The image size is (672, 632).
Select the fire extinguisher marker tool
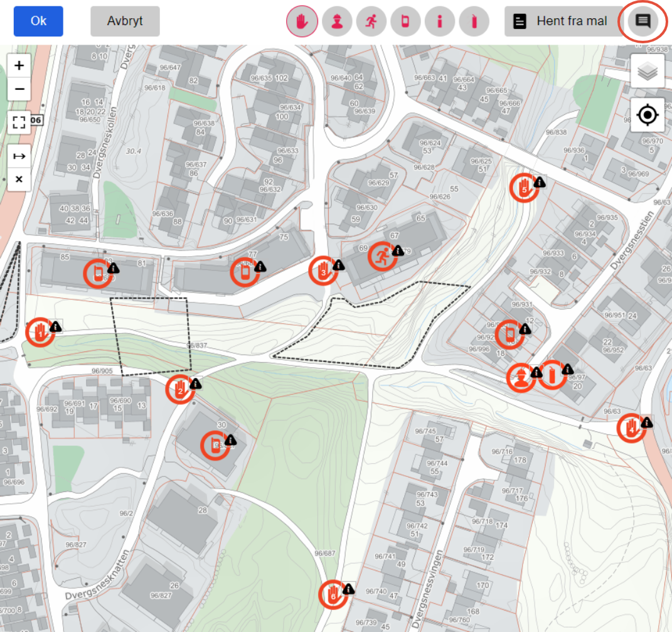point(474,21)
